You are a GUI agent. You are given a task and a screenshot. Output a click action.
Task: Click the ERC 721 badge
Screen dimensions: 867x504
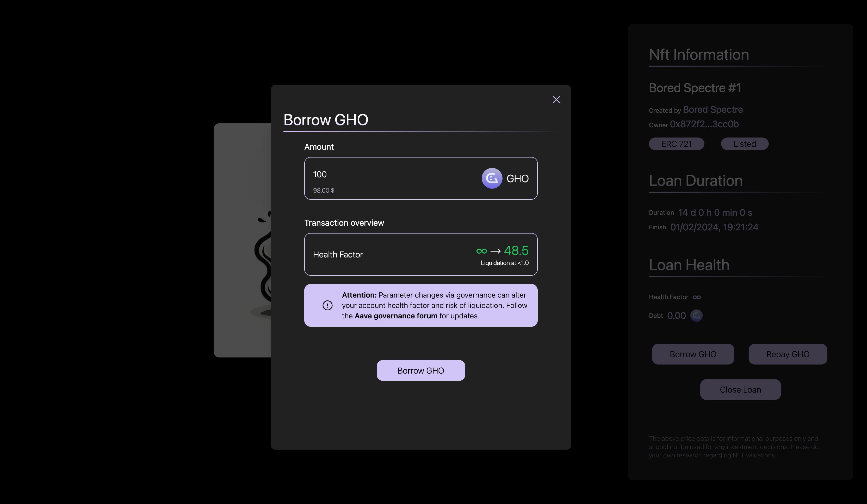click(676, 144)
